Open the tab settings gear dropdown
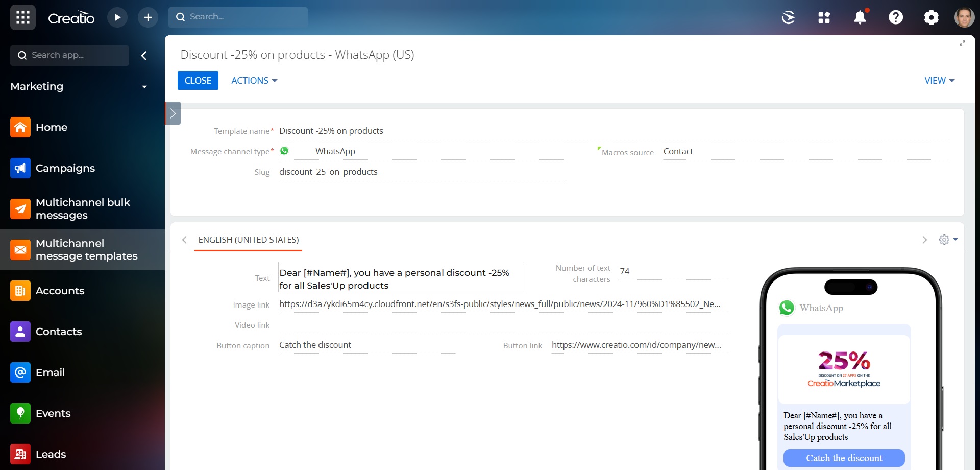Viewport: 980px width, 470px height. click(x=948, y=240)
